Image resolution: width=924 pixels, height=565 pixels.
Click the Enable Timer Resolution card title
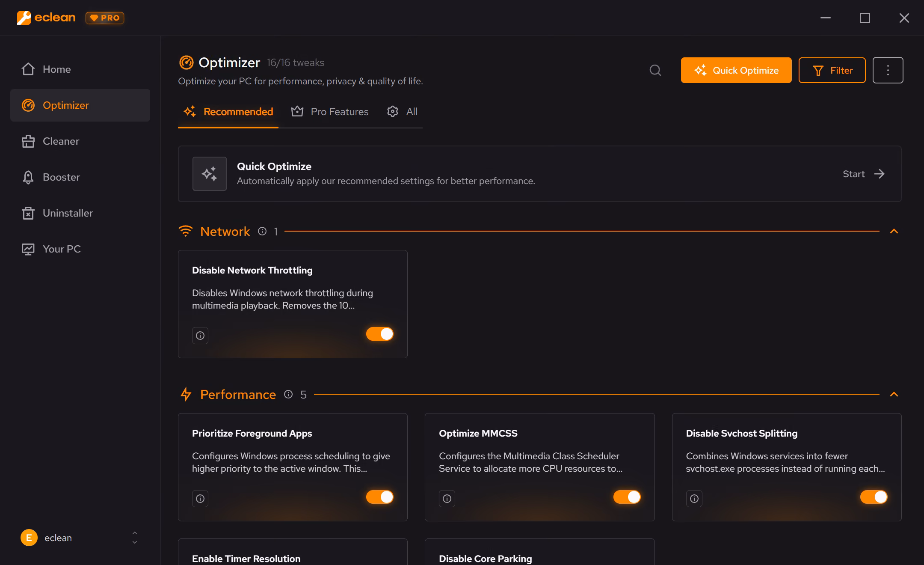(x=246, y=559)
